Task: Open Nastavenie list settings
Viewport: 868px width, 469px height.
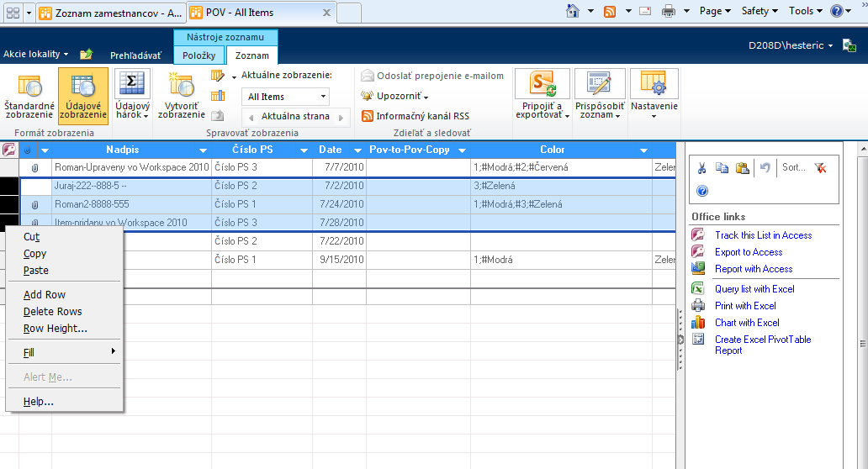Action: (x=654, y=94)
